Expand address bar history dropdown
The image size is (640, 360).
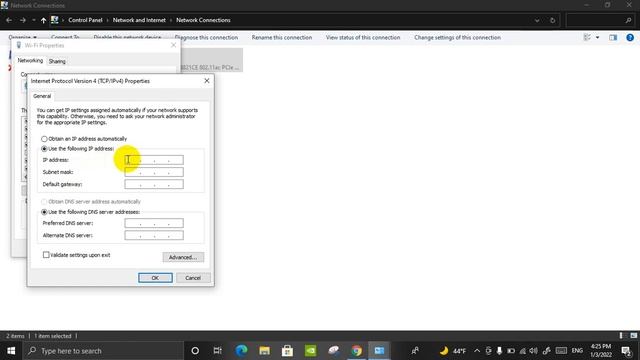[537, 20]
